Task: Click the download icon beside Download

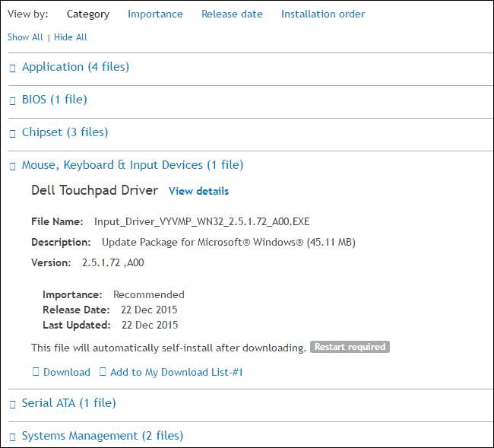Action: point(35,373)
